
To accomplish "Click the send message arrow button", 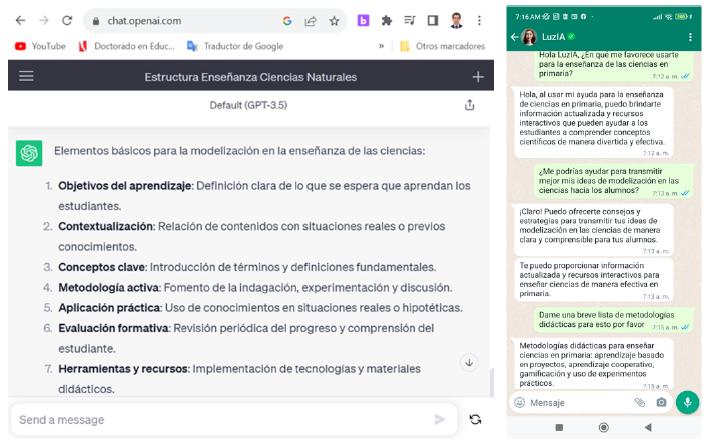I will tap(440, 420).
